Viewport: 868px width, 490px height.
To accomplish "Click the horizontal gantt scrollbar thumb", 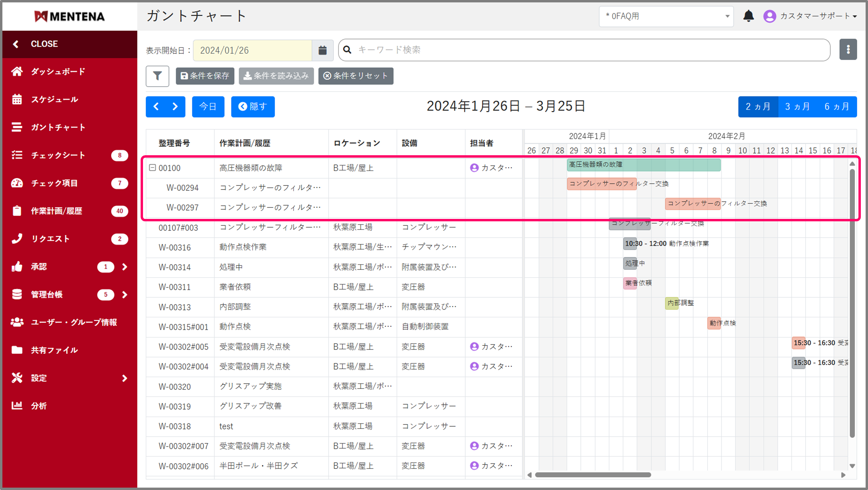I will point(592,475).
